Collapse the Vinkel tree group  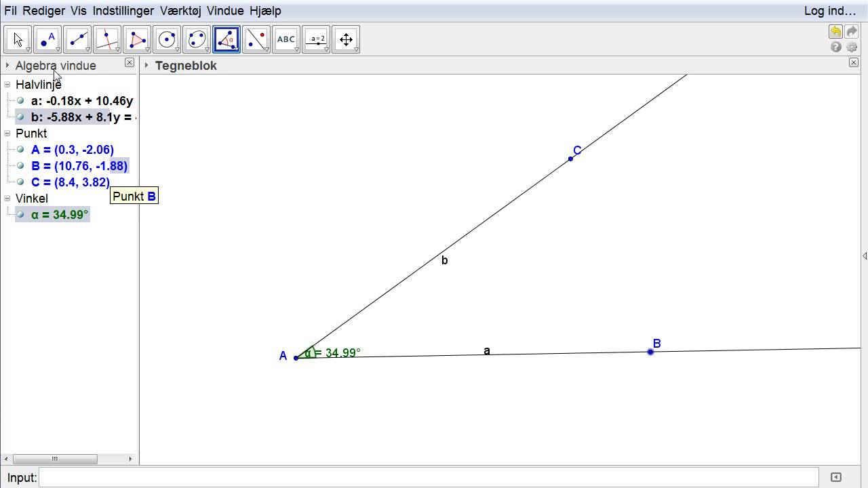(7, 199)
